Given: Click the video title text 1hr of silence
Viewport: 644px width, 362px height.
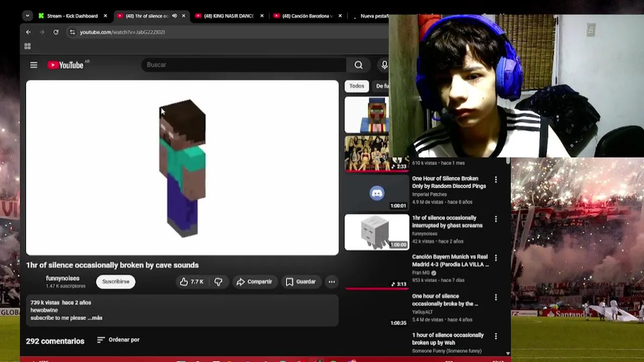Looking at the screenshot, I should click(x=112, y=265).
